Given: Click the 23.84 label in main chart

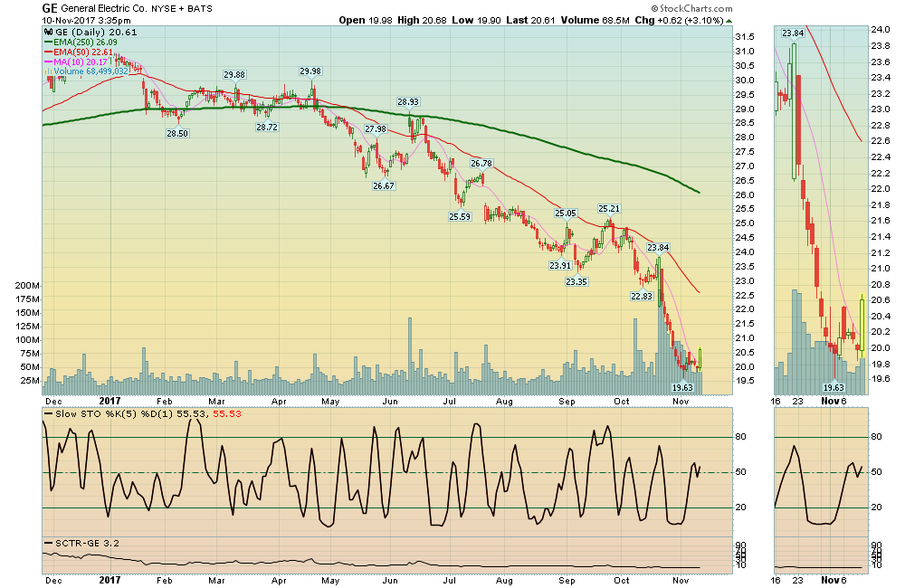Looking at the screenshot, I should click(x=658, y=248).
